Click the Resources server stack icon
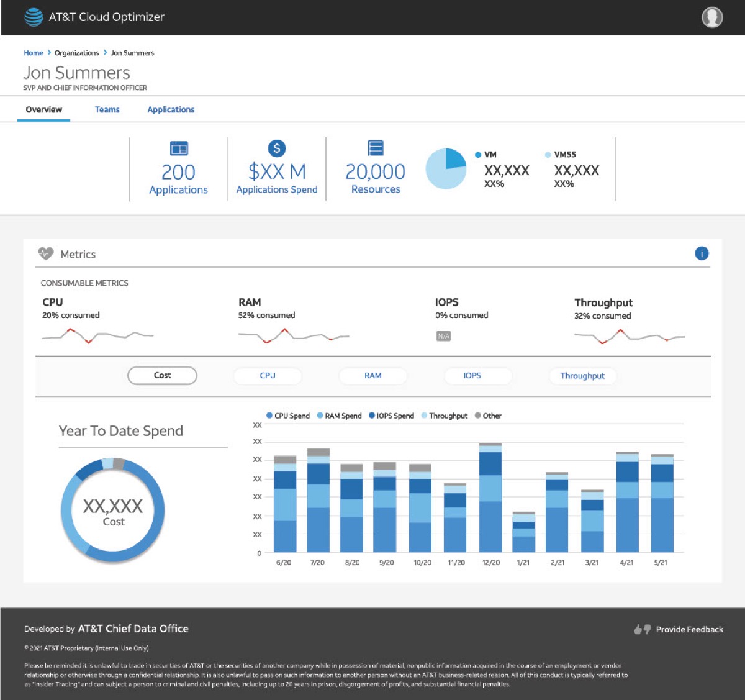This screenshot has width=745, height=700. [x=376, y=148]
